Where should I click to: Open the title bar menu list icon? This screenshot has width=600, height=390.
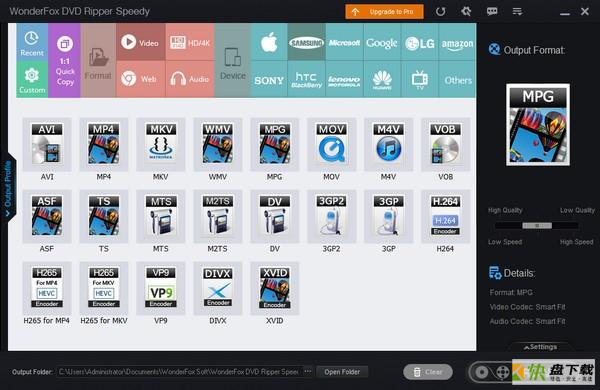(517, 11)
